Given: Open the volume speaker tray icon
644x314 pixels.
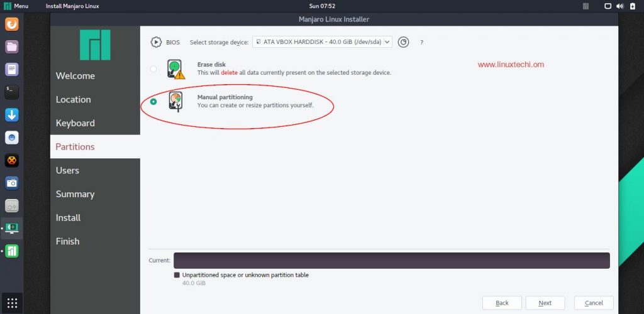Looking at the screenshot, I should pyautogui.click(x=620, y=6).
